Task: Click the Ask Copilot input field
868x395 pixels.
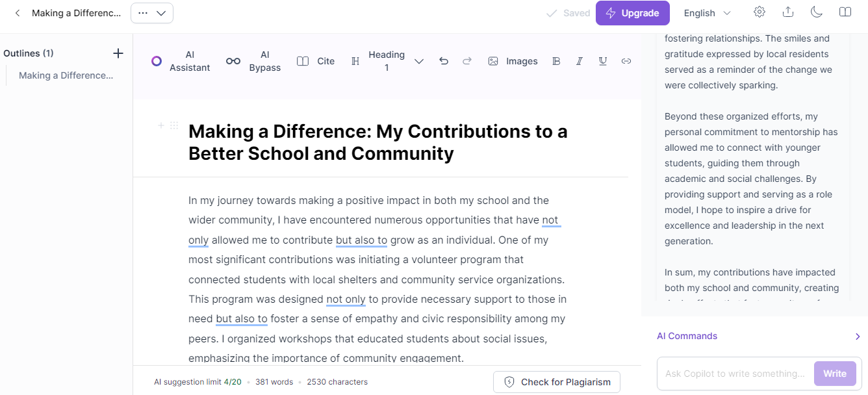Action: point(735,374)
